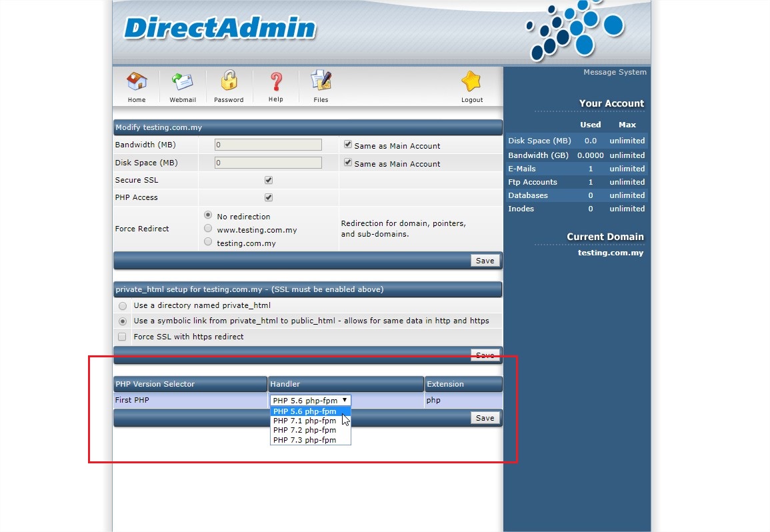Click the Ftp Accounts usage row

[577, 182]
